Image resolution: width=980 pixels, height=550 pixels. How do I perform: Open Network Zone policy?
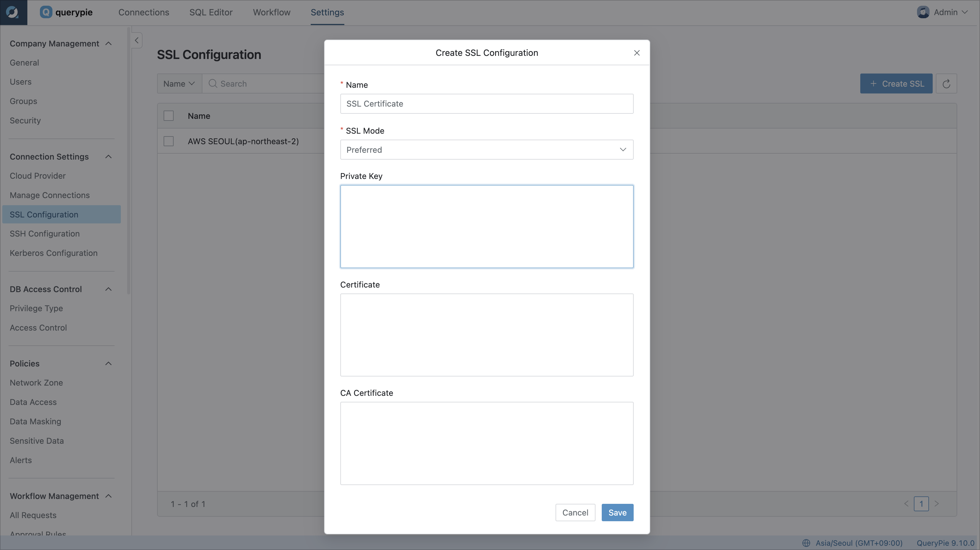(x=36, y=383)
